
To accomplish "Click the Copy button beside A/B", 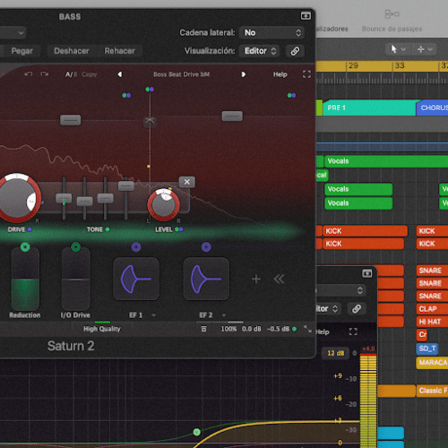I will coord(89,74).
